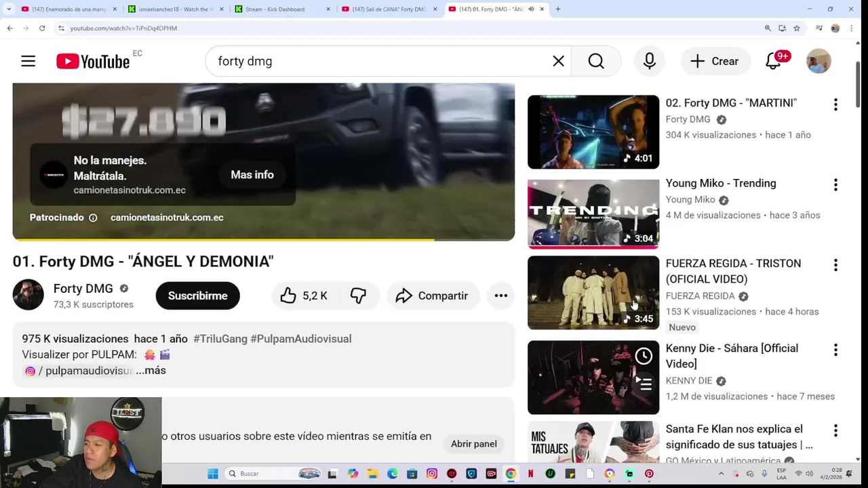Open Forty DMG channel avatar

[28, 295]
